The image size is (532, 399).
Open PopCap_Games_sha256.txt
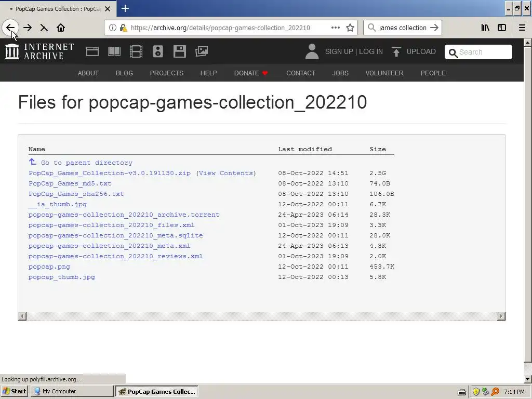(x=76, y=194)
